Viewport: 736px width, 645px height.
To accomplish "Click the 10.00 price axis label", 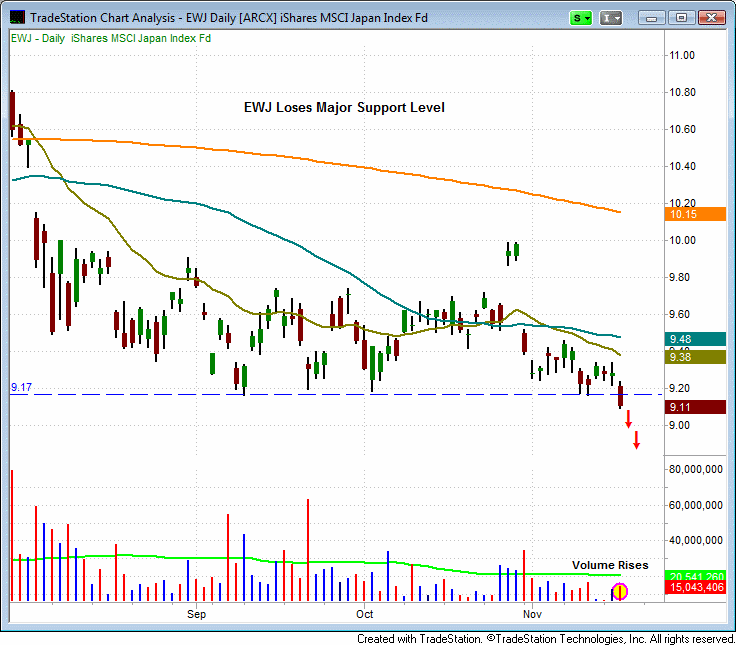I will 682,240.
